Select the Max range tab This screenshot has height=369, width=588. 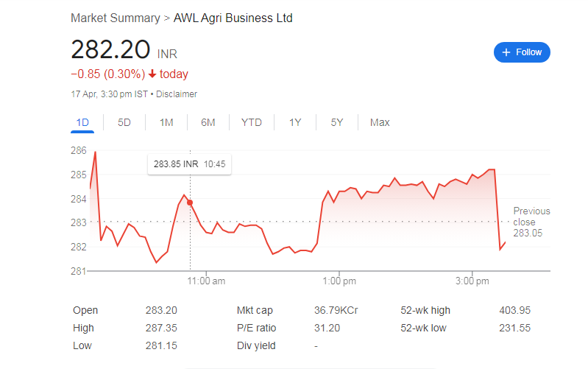380,122
